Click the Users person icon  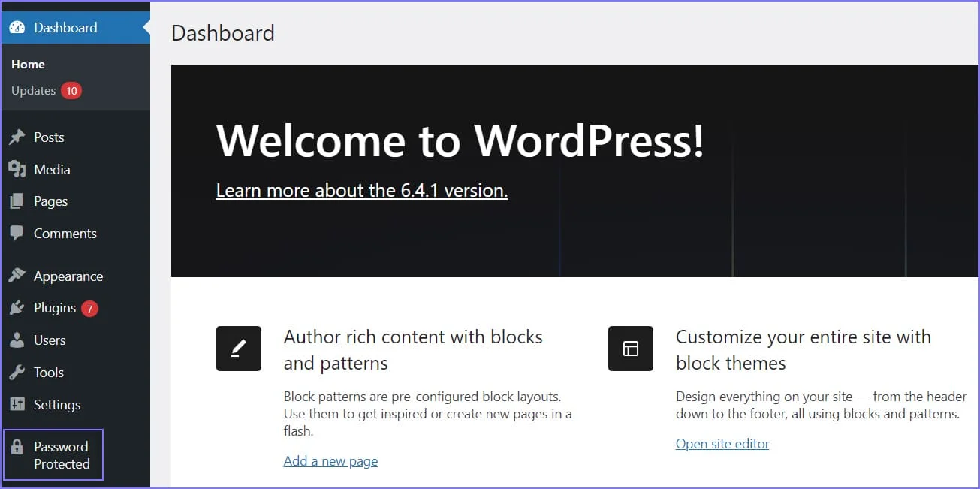click(18, 340)
